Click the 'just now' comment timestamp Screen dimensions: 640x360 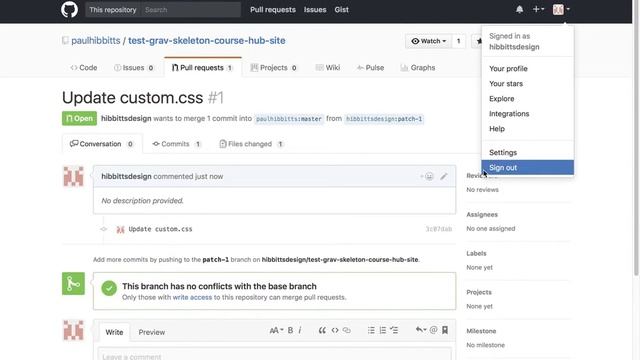pos(209,176)
